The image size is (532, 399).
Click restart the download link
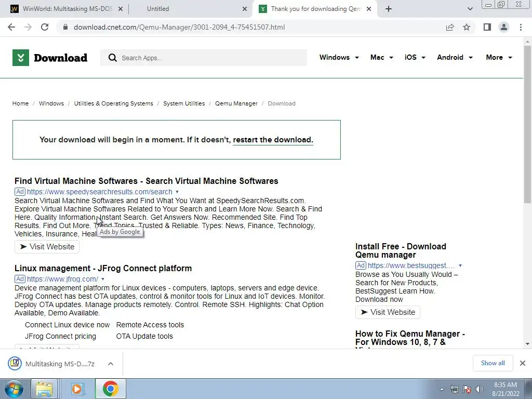[273, 140]
